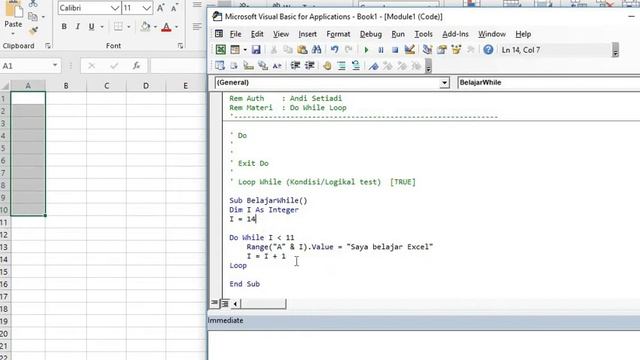This screenshot has width=640, height=360.
Task: Toggle Underline formatting in Excel
Action: pyautogui.click(x=91, y=27)
